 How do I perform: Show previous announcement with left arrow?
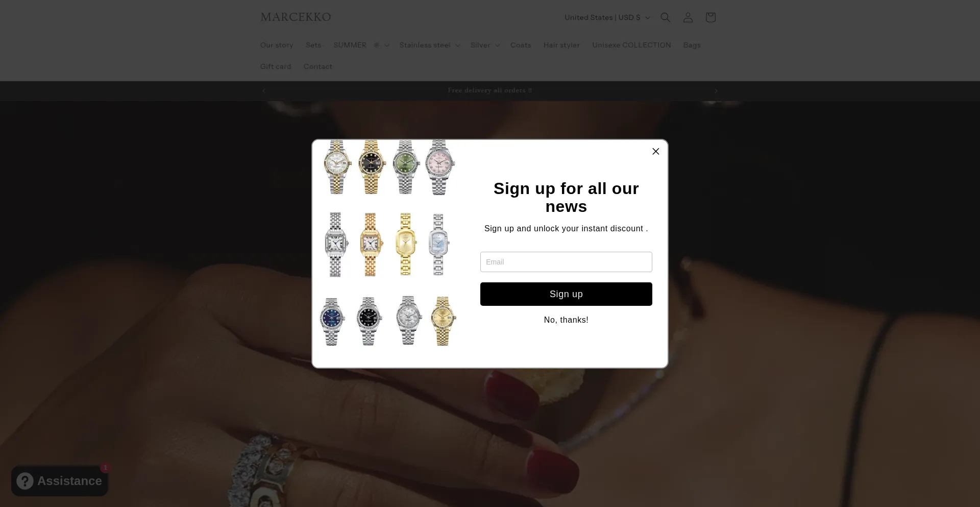point(264,91)
